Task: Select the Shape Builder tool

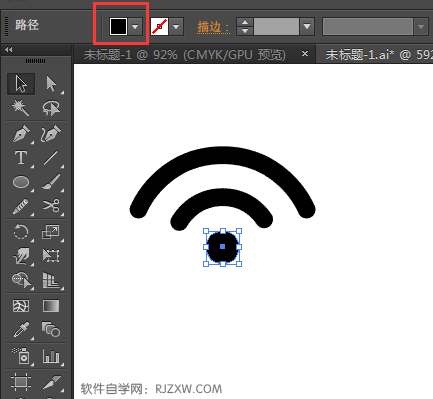Action: pyautogui.click(x=21, y=280)
